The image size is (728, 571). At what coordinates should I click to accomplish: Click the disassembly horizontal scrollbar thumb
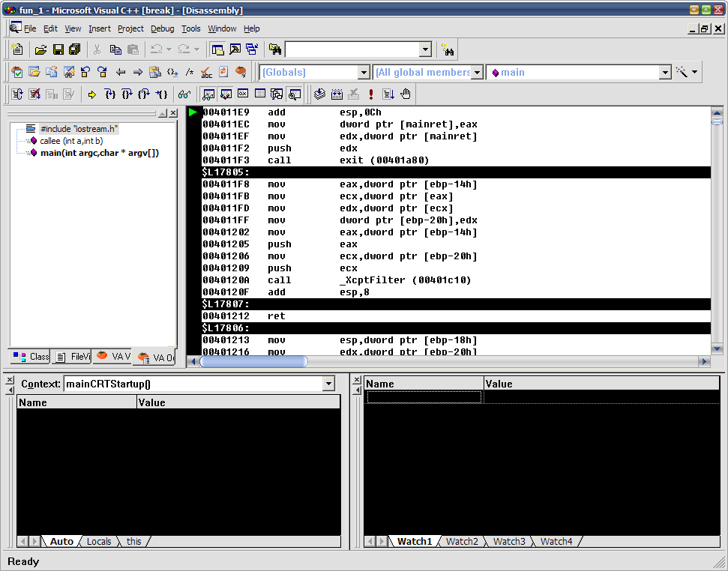coord(253,361)
